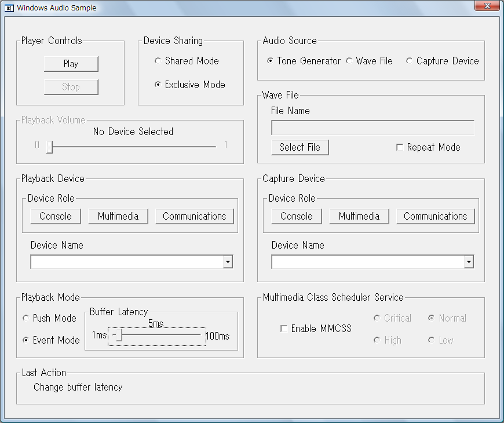Choose Capture Device as audio source
The height and width of the screenshot is (423, 504).
[x=410, y=61]
